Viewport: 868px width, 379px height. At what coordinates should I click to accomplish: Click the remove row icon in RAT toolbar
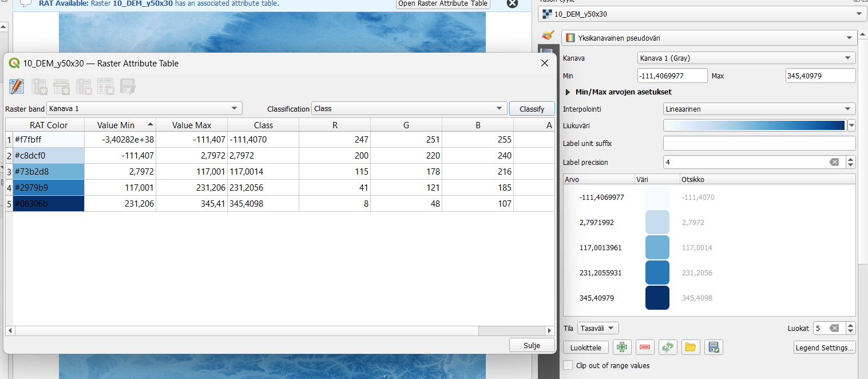pos(106,86)
